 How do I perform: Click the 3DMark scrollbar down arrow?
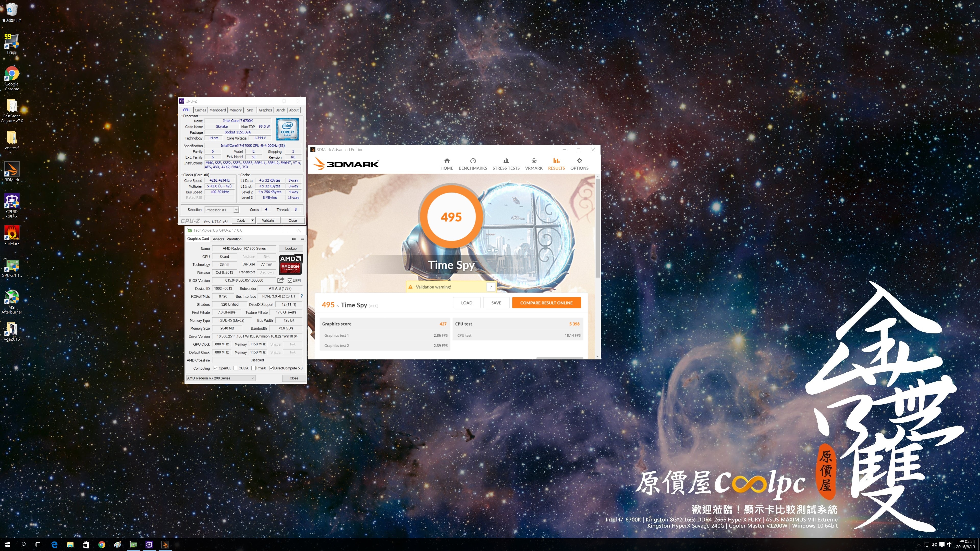[598, 356]
